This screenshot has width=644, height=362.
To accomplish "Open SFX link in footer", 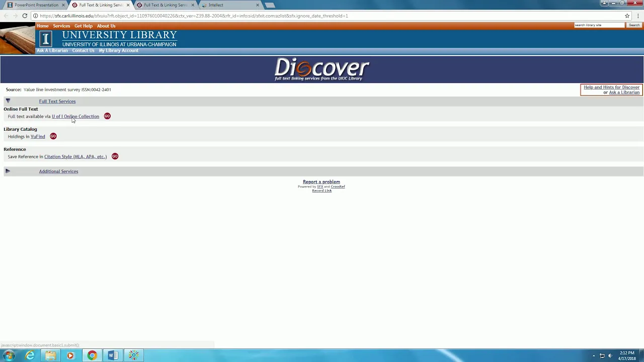I will [320, 187].
